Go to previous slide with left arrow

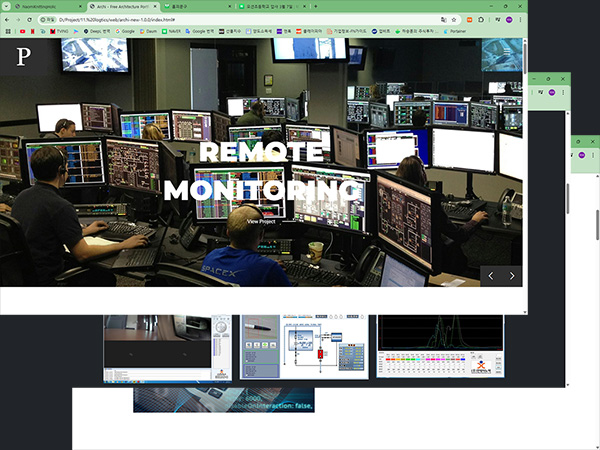490,275
